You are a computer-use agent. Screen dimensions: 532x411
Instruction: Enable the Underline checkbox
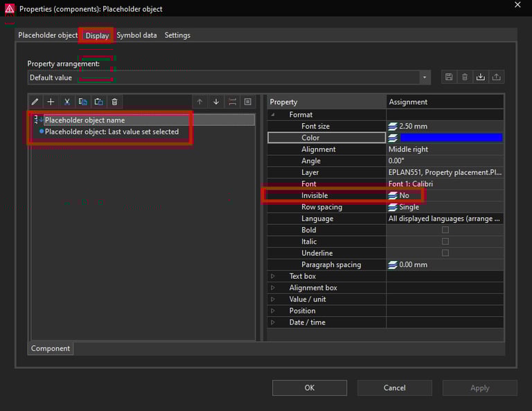tap(445, 253)
